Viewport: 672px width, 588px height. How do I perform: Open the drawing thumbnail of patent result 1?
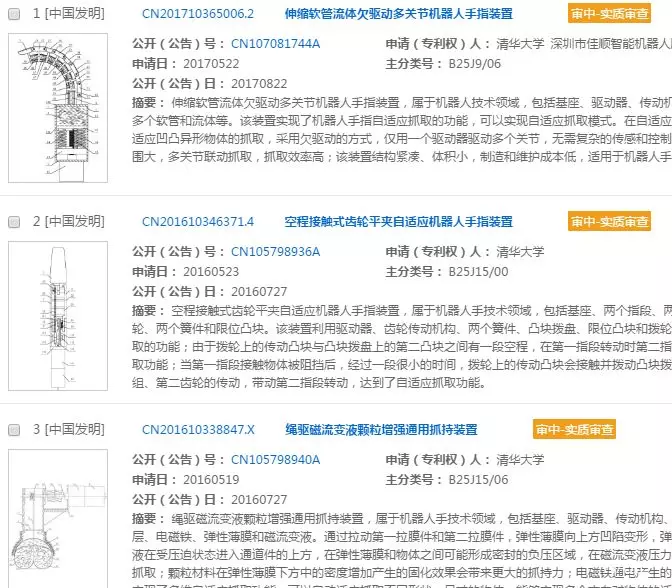pyautogui.click(x=58, y=108)
